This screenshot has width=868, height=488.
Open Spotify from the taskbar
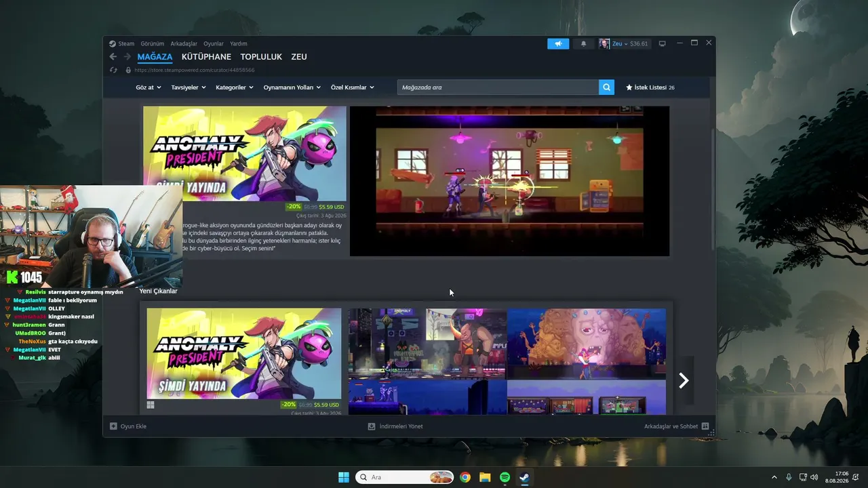point(505,477)
